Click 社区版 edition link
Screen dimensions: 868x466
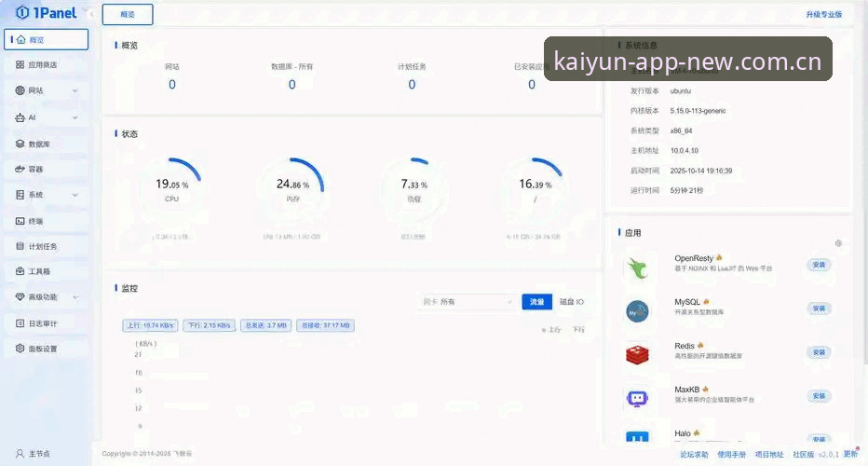click(x=803, y=455)
